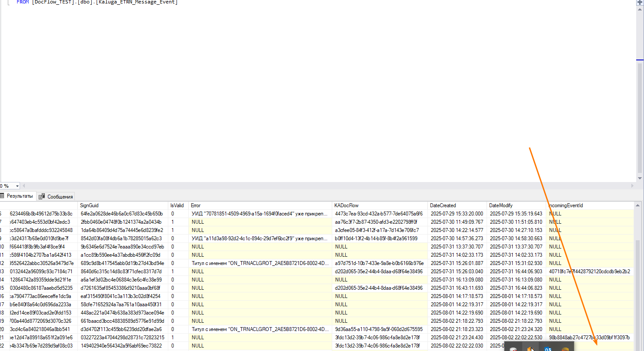Switch to the Результаты tab

point(17,196)
